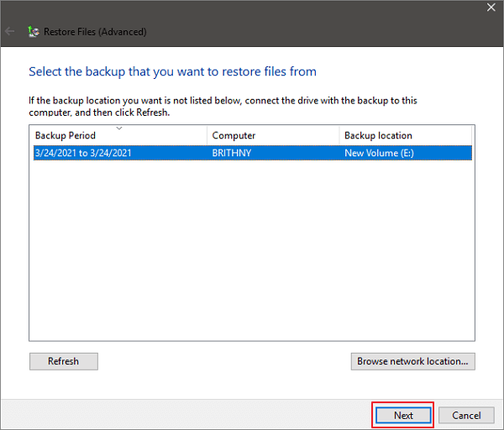Click the Computer column header
Viewport: 504px width, 430px height.
(234, 136)
